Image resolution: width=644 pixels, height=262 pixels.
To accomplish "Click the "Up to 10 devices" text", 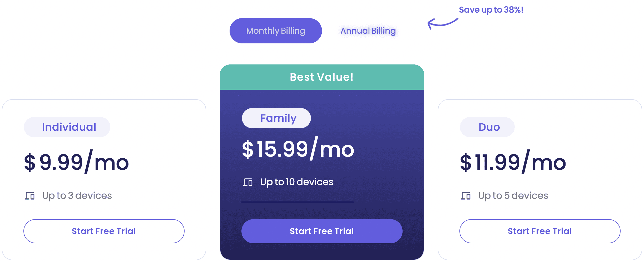I will 296,182.
